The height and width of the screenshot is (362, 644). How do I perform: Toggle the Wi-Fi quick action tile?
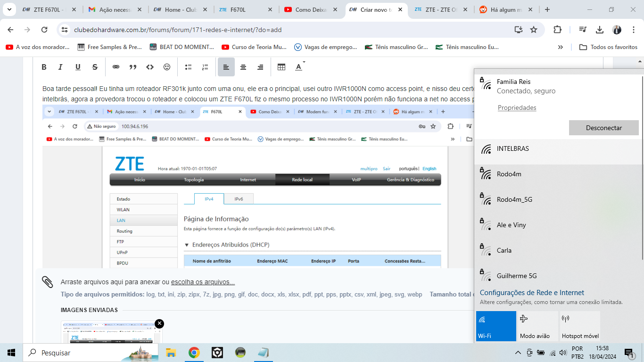coord(496,326)
